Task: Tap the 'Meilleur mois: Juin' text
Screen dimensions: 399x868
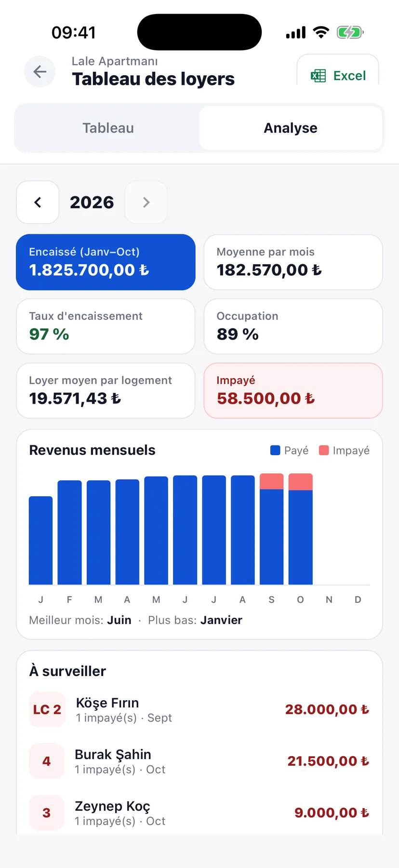Action: [x=80, y=620]
